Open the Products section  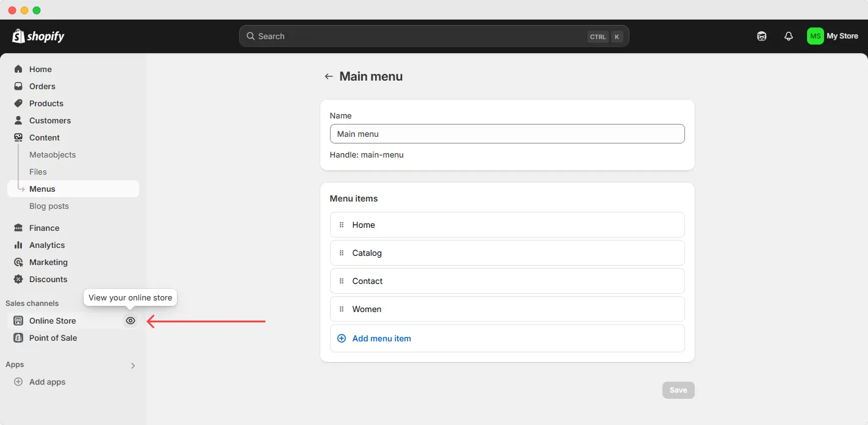click(46, 103)
